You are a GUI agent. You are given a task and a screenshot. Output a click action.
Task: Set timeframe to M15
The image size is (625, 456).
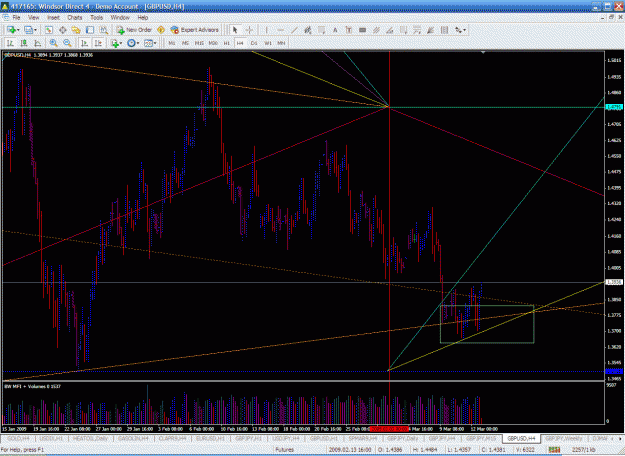[199, 43]
